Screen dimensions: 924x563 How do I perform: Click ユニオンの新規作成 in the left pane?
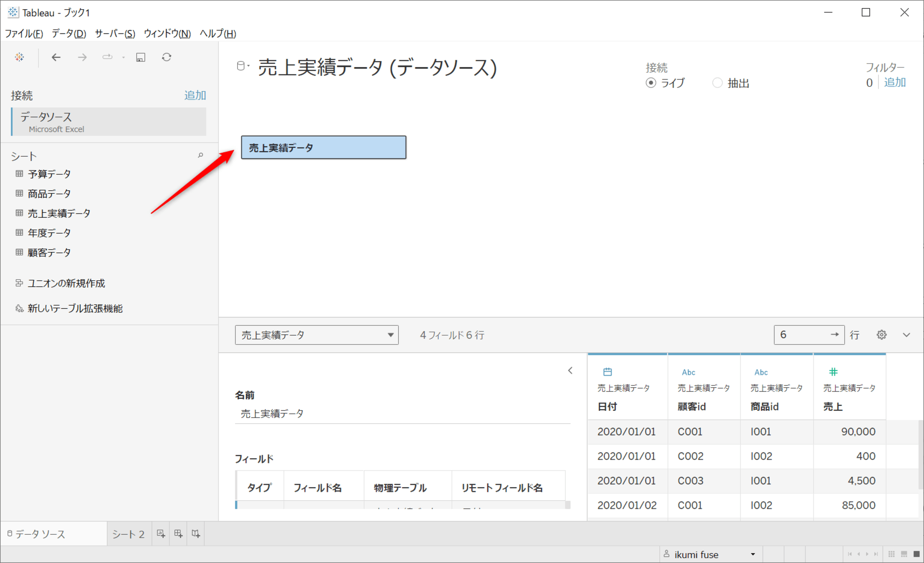(66, 283)
